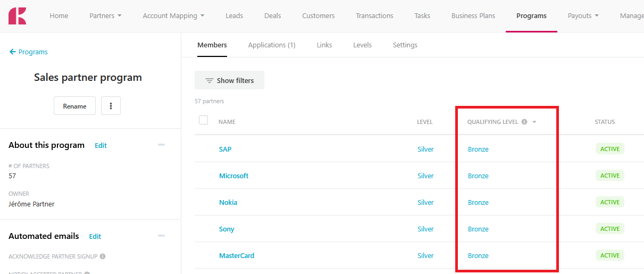Click Silver level in the SAP row

(425, 149)
